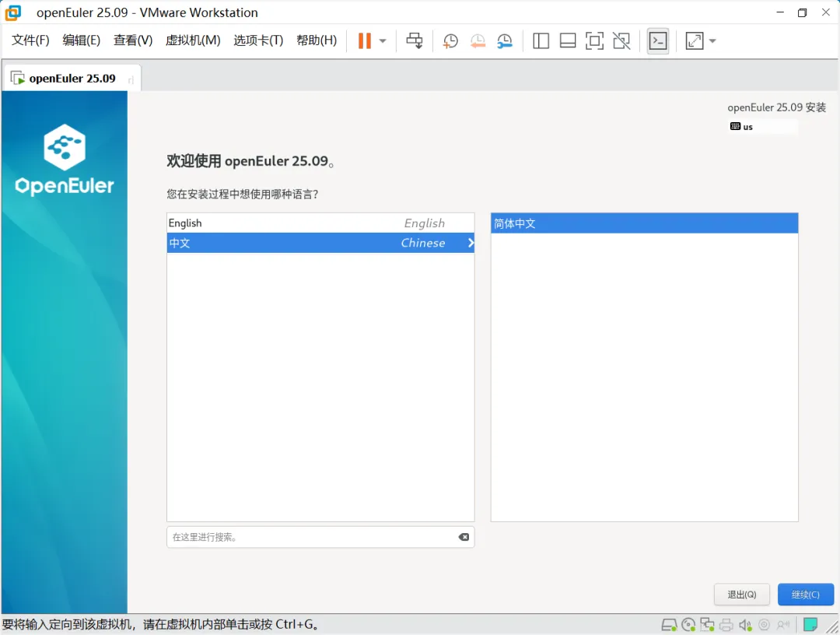The height and width of the screenshot is (635, 840).
Task: Expand the stretch display dropdown arrow
Action: [x=712, y=40]
